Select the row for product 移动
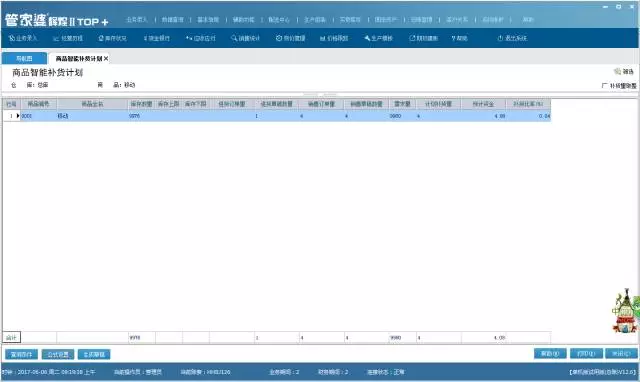Screen dimensions: 640x382 [277, 116]
